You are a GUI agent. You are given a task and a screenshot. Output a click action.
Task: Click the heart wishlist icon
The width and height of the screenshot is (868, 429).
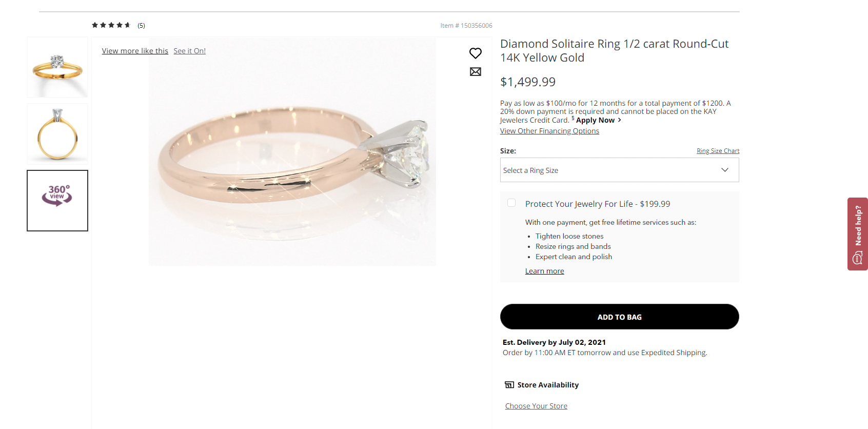[476, 53]
